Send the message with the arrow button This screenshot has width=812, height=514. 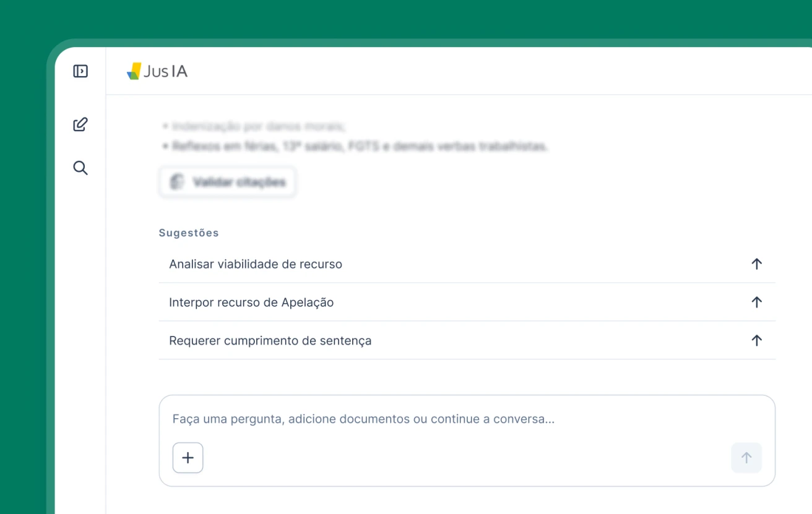(746, 458)
